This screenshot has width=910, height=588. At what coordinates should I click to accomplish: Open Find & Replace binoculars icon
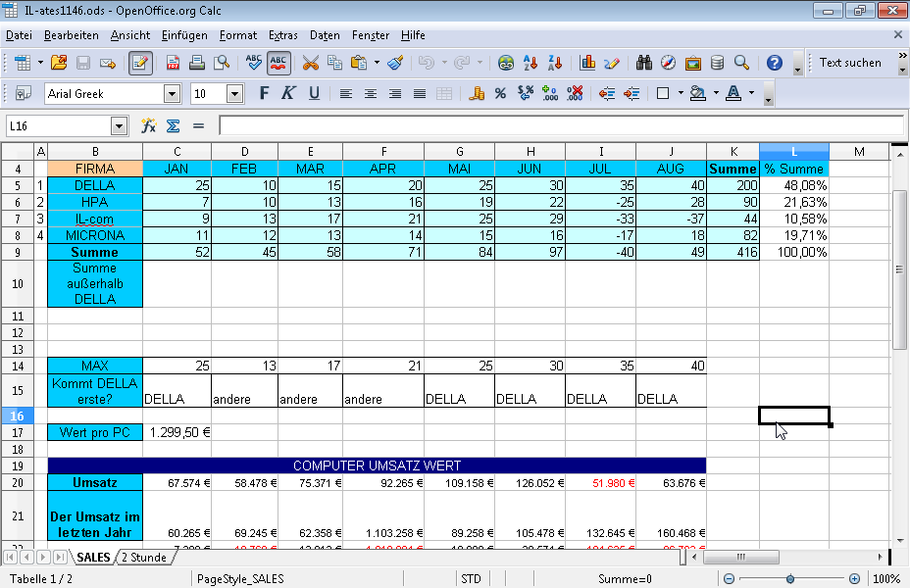point(643,63)
